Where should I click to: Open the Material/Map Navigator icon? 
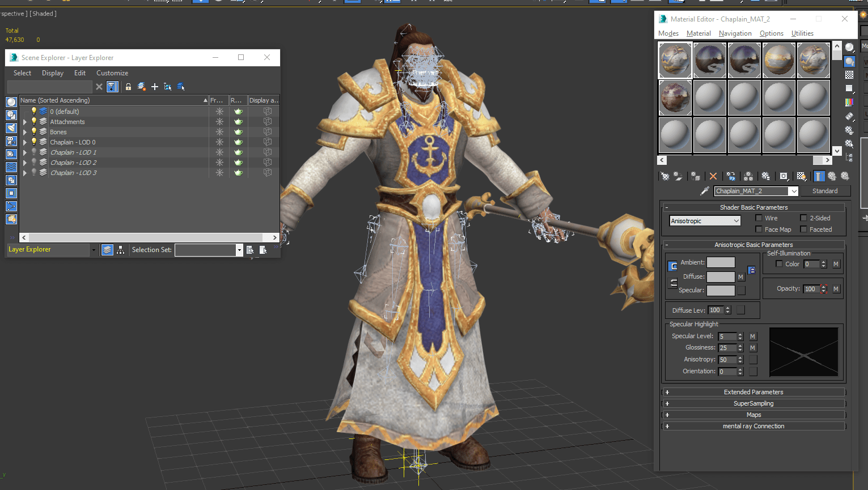pos(849,157)
